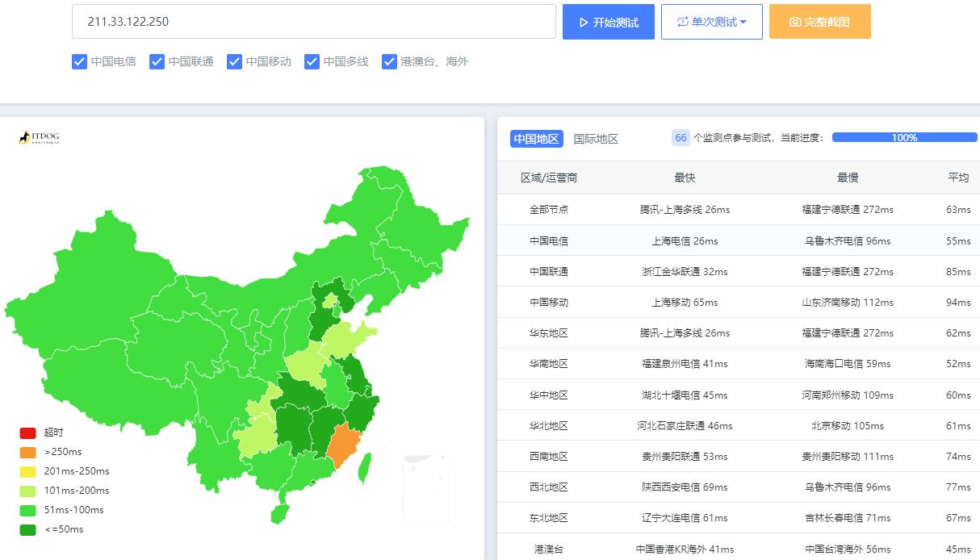Click 辽宁大连电信 61ms cell
Image resolution: width=980 pixels, height=560 pixels.
pos(685,517)
